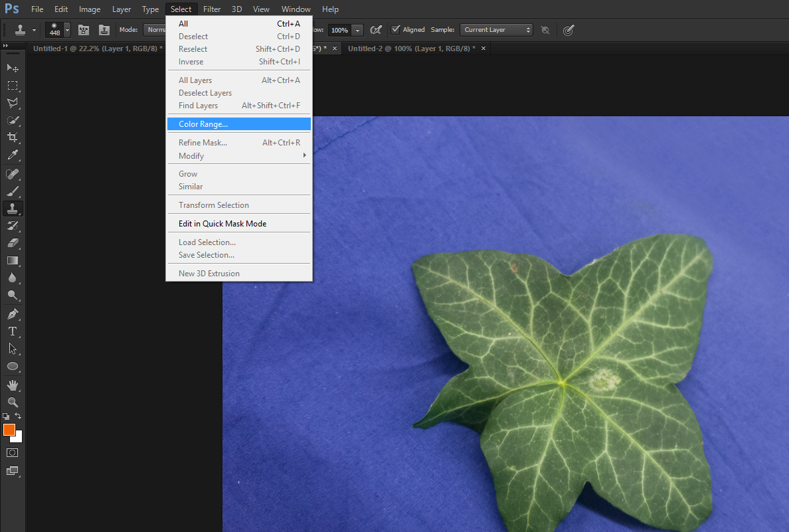Toggle Quick Mask mode icon in toolbar
The width and height of the screenshot is (789, 532).
(13, 453)
